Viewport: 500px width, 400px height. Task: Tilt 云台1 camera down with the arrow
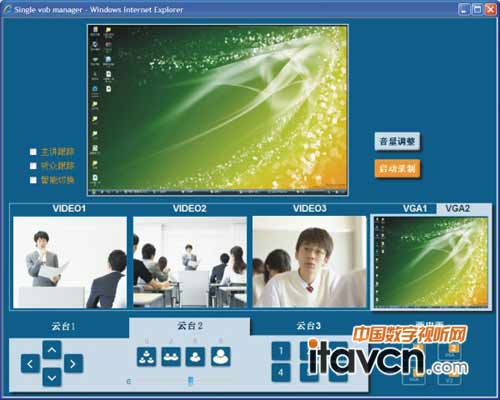point(52,377)
